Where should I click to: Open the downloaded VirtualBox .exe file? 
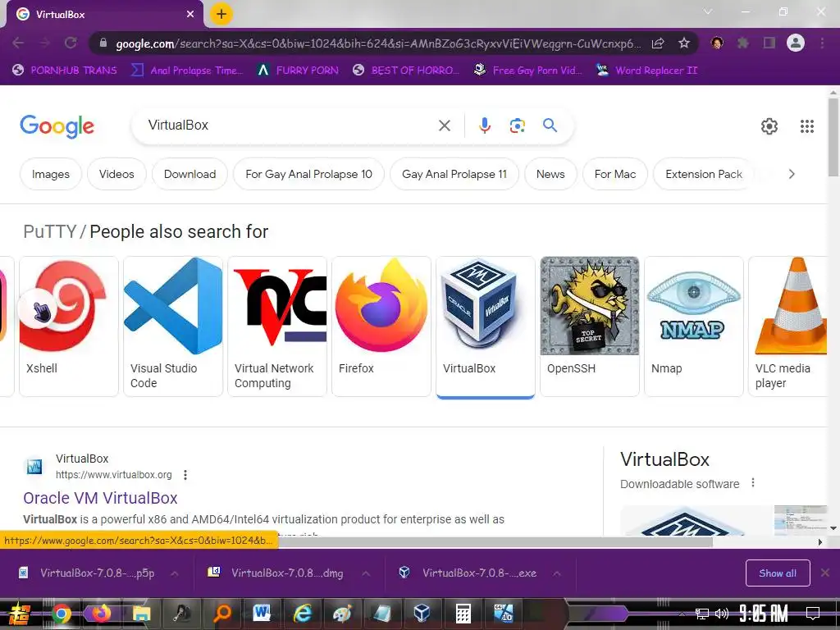pos(468,573)
